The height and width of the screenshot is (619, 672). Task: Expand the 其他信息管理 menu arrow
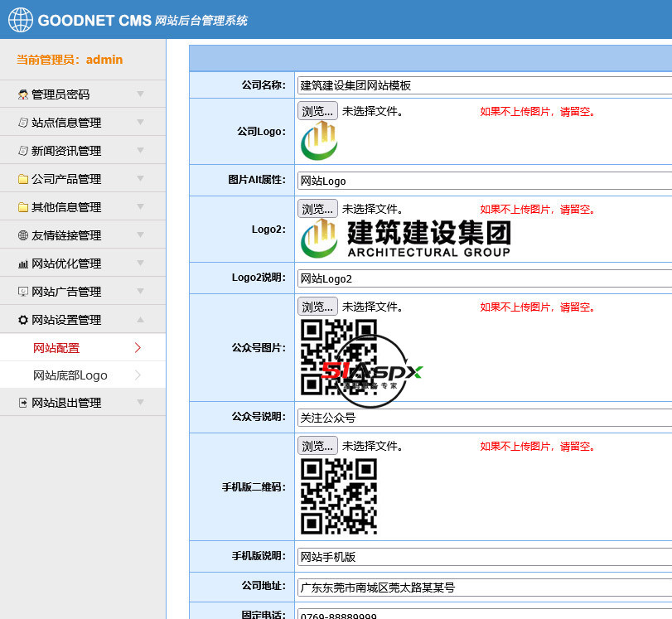140,206
